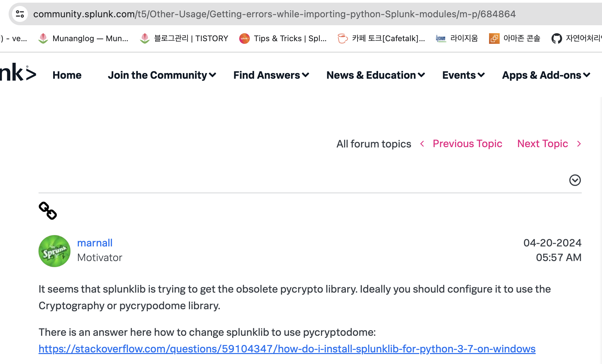Open marnall's user profile link
The image size is (602, 364).
point(95,243)
